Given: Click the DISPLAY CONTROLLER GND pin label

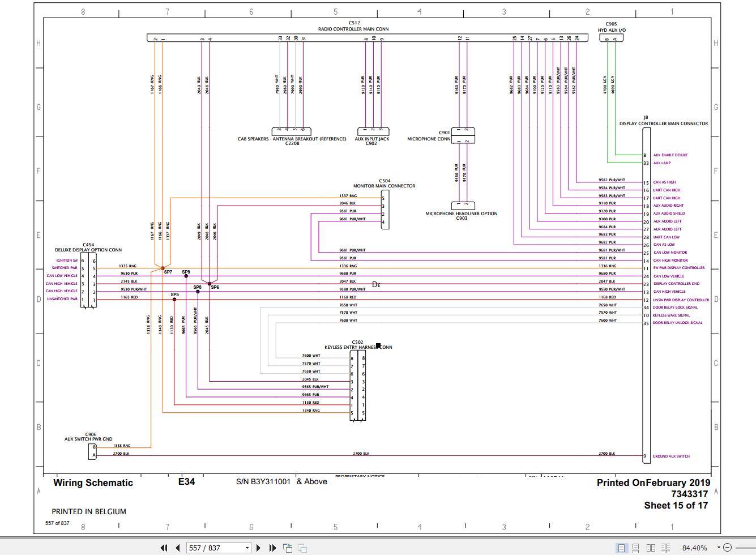Looking at the screenshot, I should pos(676,284).
